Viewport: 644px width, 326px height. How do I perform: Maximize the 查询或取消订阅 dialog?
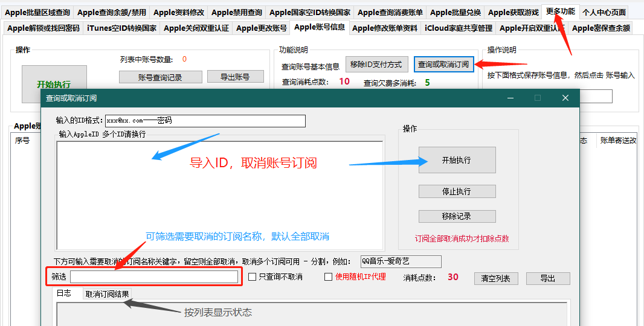pos(538,98)
